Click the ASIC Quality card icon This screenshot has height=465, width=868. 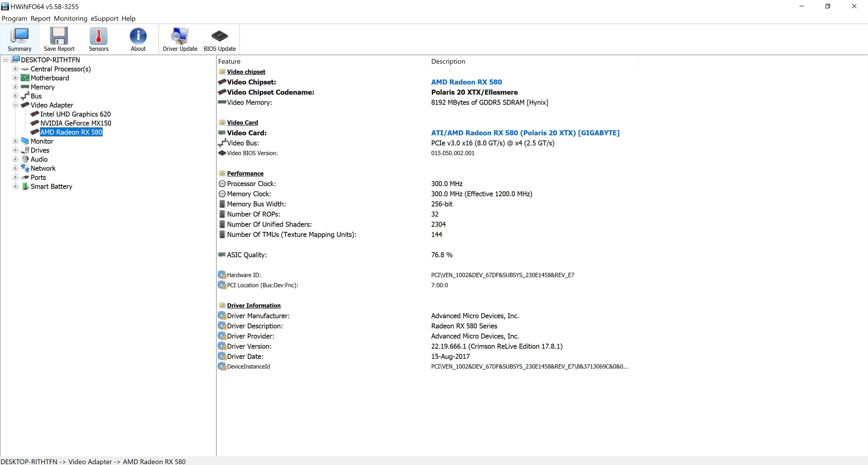pos(222,255)
